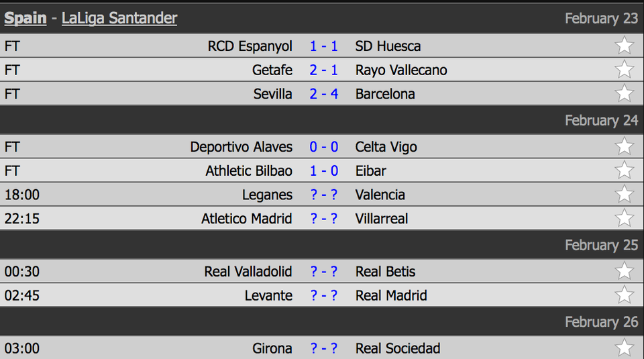Viewport: 644px width, 359px height.
Task: Star the Real Valladolid vs Real Betis match
Action: [x=624, y=270]
